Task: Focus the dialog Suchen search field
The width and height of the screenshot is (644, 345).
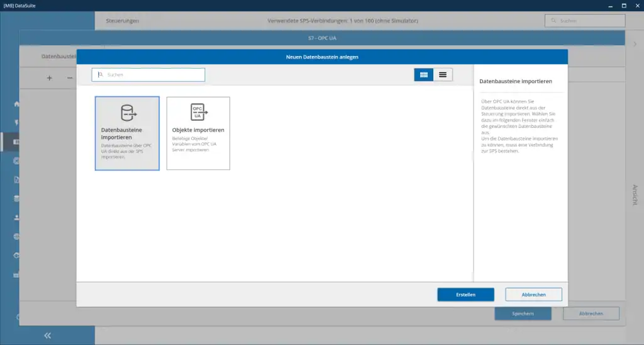Action: tap(148, 75)
